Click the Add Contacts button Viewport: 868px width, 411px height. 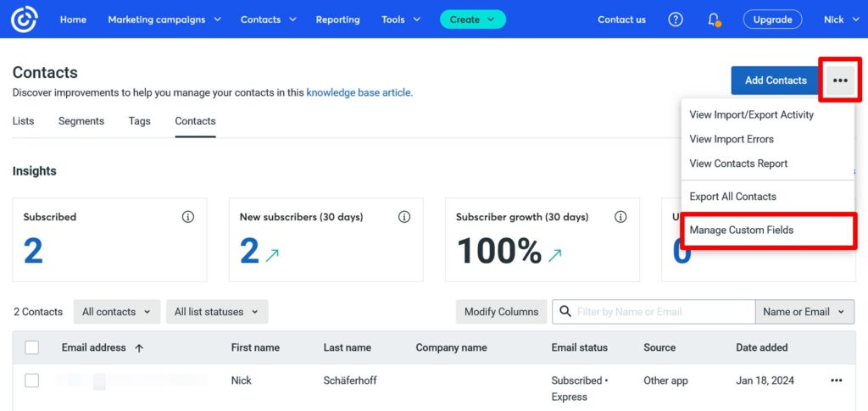(776, 81)
